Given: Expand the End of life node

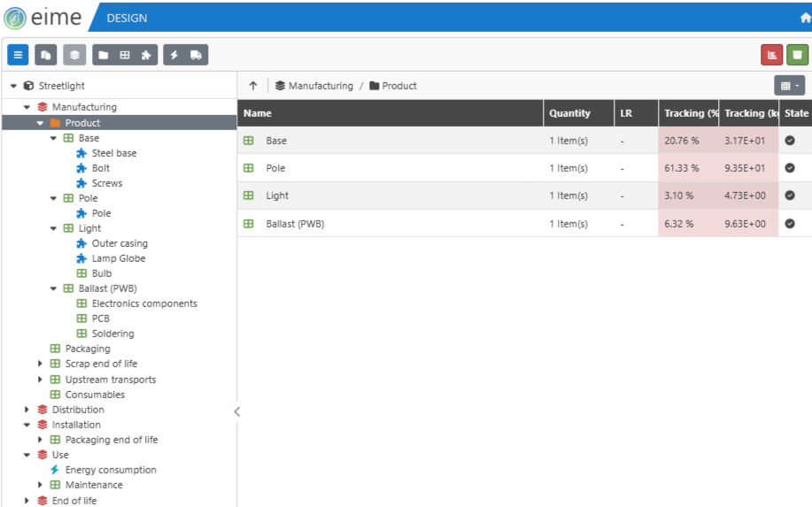Looking at the screenshot, I should (27, 500).
